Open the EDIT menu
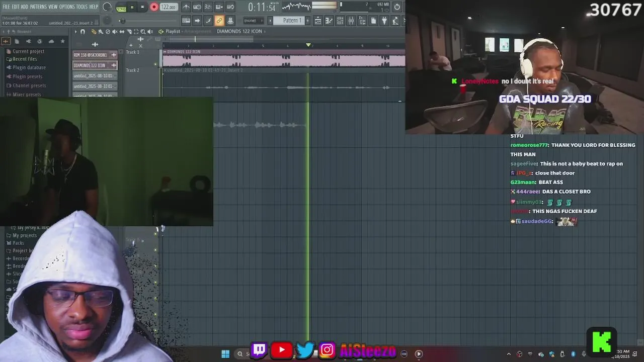This screenshot has height=362, width=644. 16,7
